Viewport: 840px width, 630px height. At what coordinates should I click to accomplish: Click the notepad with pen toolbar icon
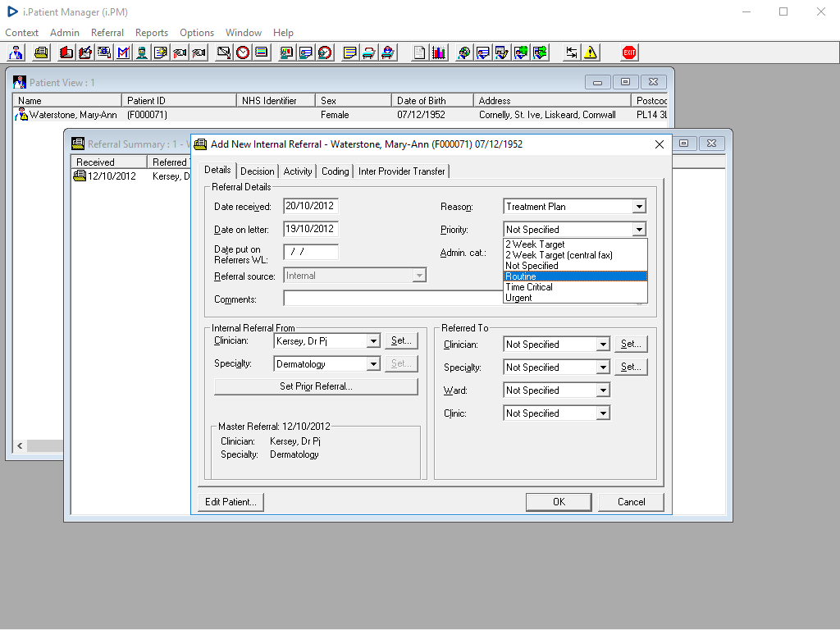coord(85,52)
